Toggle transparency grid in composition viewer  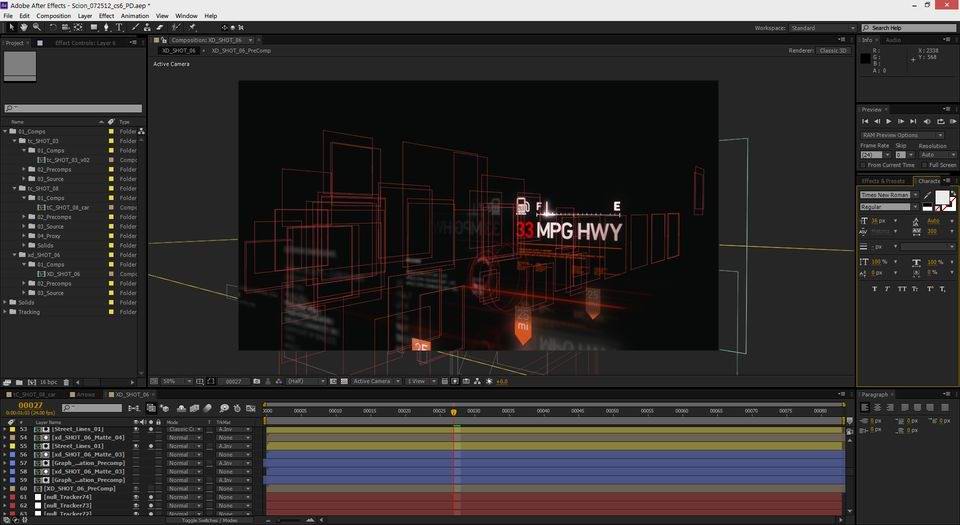[344, 381]
